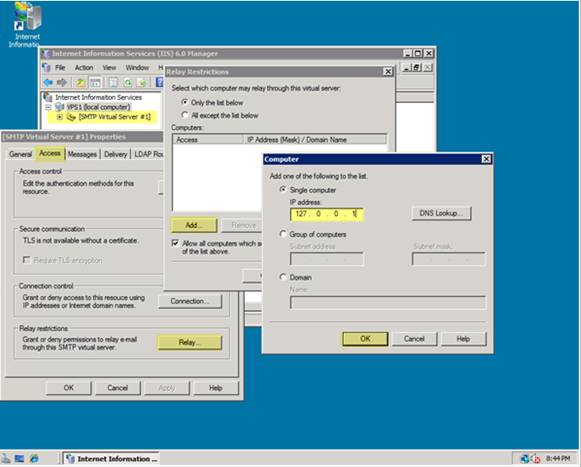Toggle the Require TLS encryption checkbox

coord(26,260)
